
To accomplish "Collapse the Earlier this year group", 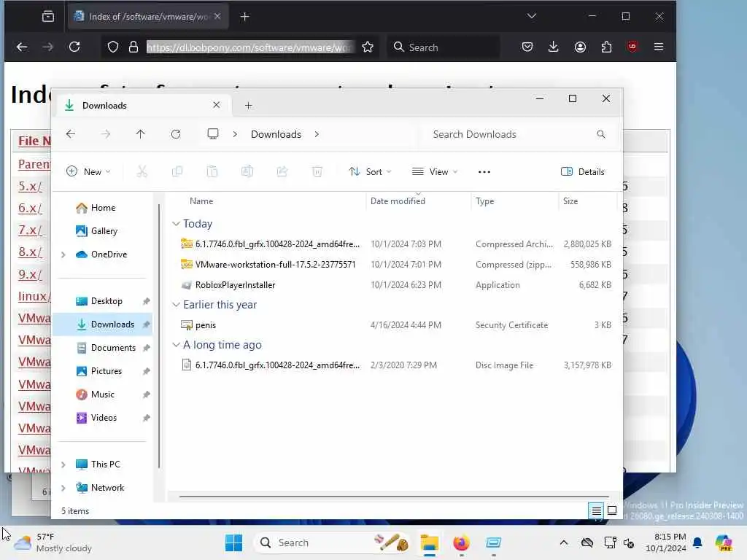I will pos(176,304).
